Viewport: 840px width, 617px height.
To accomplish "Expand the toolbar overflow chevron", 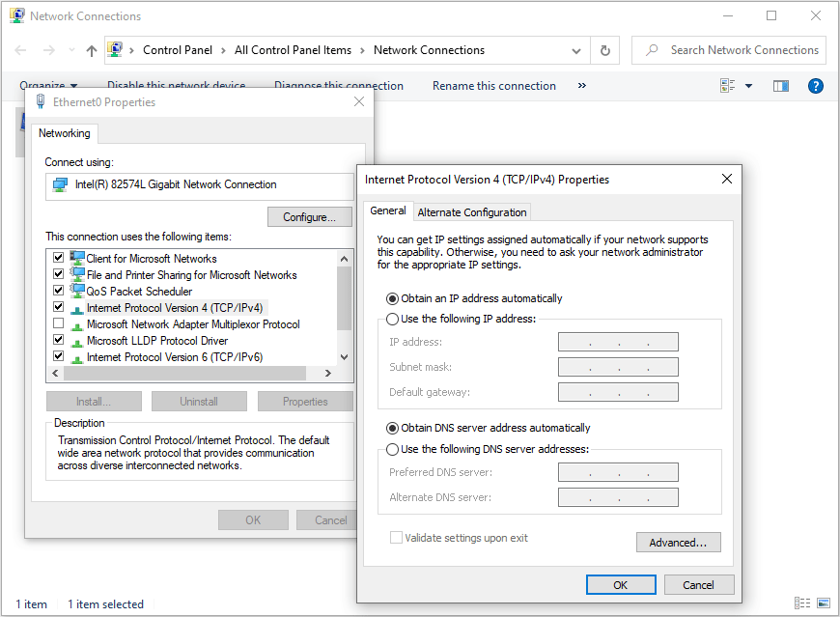I will pyautogui.click(x=582, y=86).
